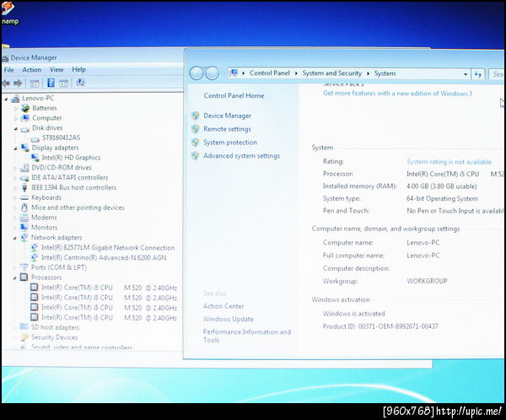Collapse the Network adapters category
The width and height of the screenshot is (506, 420).
coord(15,238)
